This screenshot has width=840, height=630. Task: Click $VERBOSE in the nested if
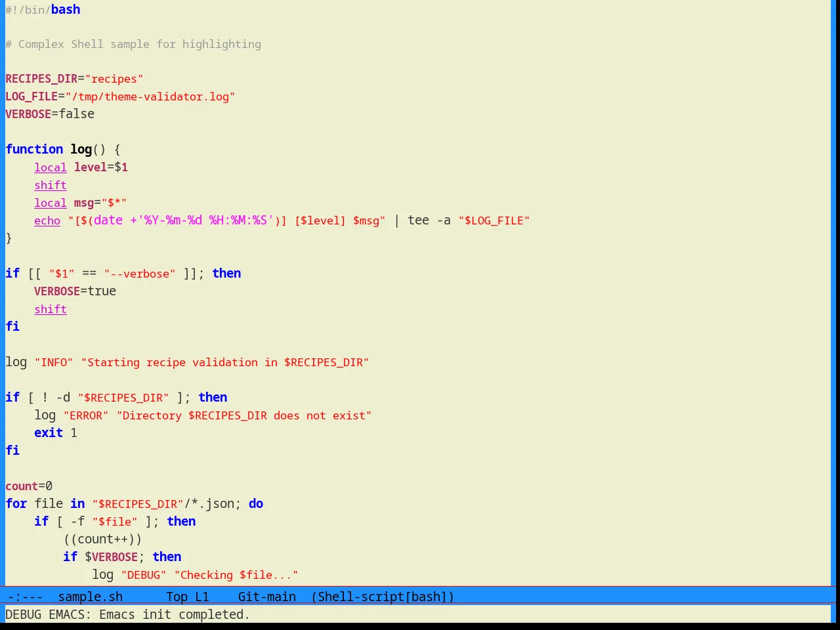tap(111, 557)
